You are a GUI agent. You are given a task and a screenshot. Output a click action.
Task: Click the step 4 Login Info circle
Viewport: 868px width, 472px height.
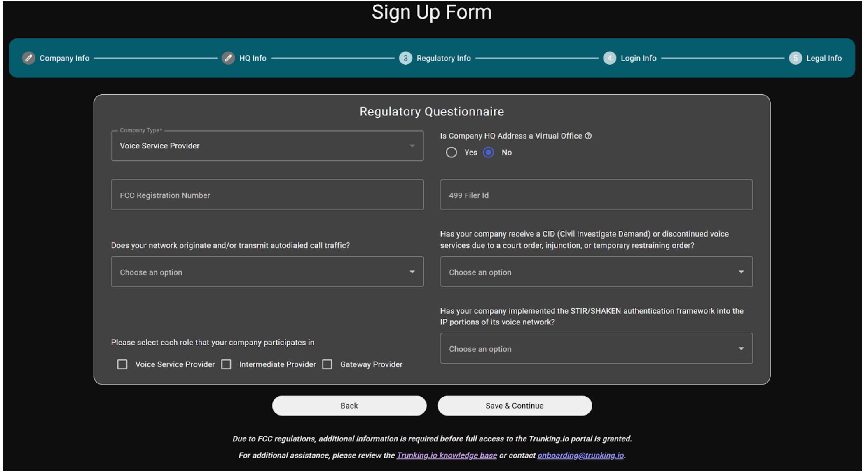click(x=609, y=58)
